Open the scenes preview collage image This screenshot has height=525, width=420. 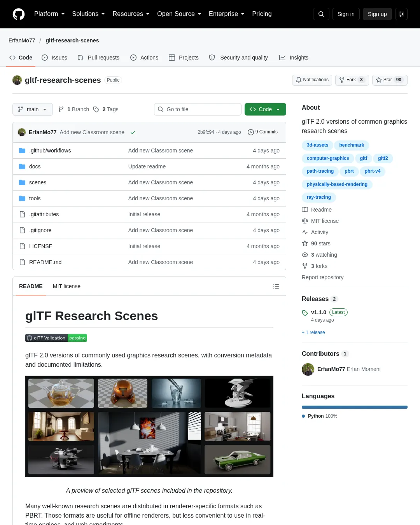pos(149,426)
